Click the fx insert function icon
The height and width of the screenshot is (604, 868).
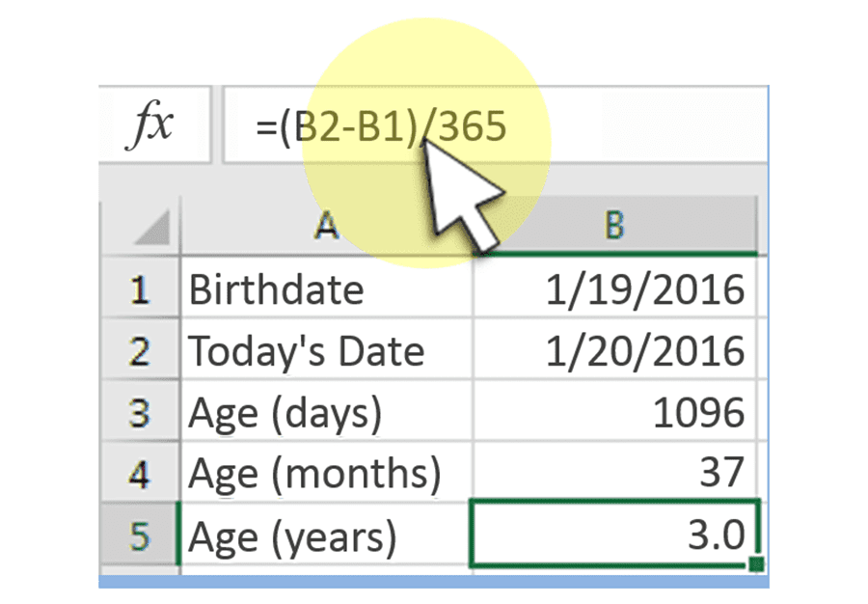click(x=150, y=125)
